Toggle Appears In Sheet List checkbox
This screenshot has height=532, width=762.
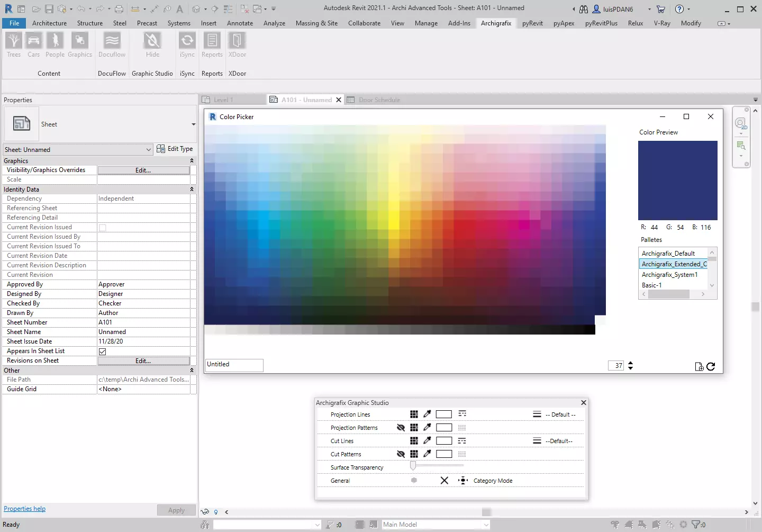coord(103,351)
